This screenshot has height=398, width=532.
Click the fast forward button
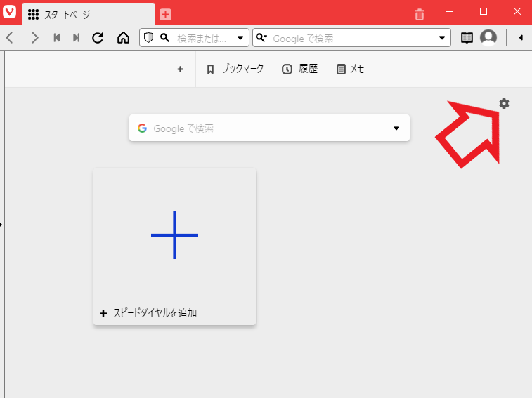(x=77, y=37)
